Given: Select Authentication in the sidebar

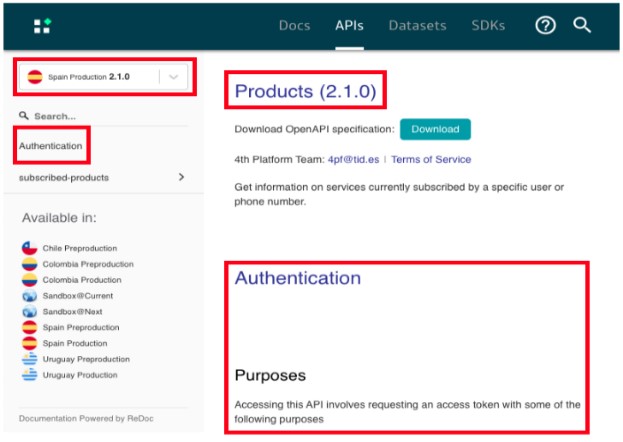Looking at the screenshot, I should [50, 146].
